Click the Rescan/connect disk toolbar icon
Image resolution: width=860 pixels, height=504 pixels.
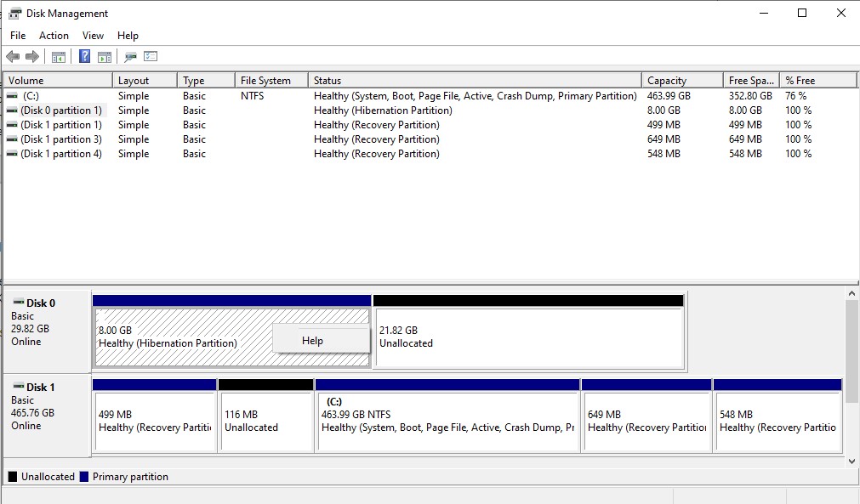click(130, 56)
